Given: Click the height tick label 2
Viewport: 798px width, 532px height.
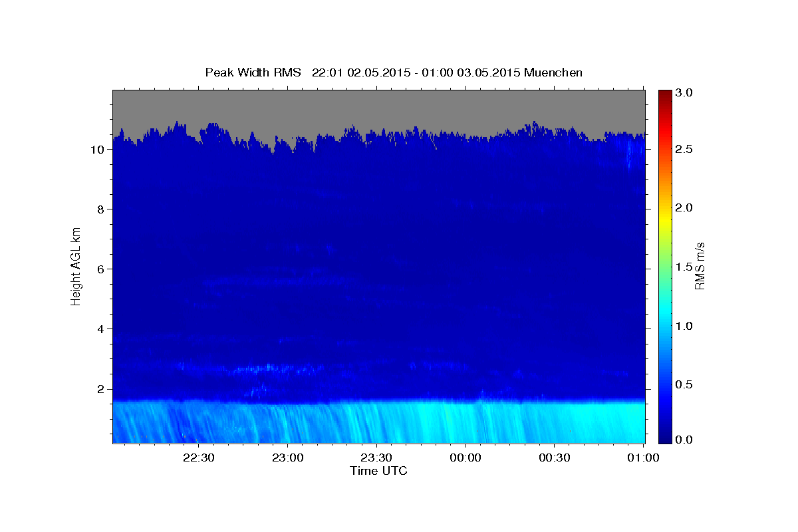Looking at the screenshot, I should (101, 389).
